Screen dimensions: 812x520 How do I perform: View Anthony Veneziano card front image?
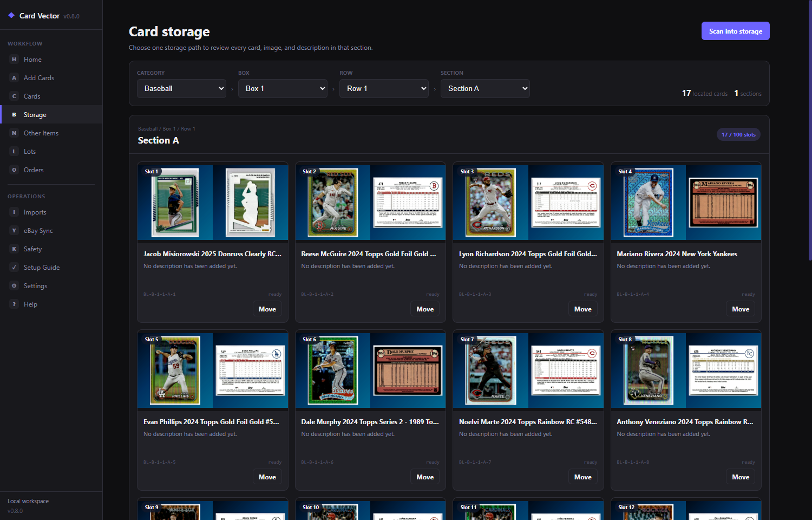click(649, 370)
